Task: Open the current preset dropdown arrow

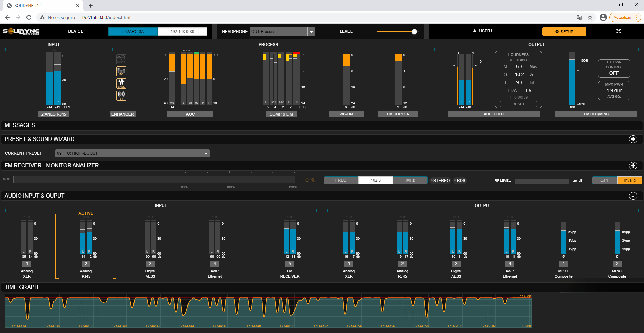Action: 206,153
